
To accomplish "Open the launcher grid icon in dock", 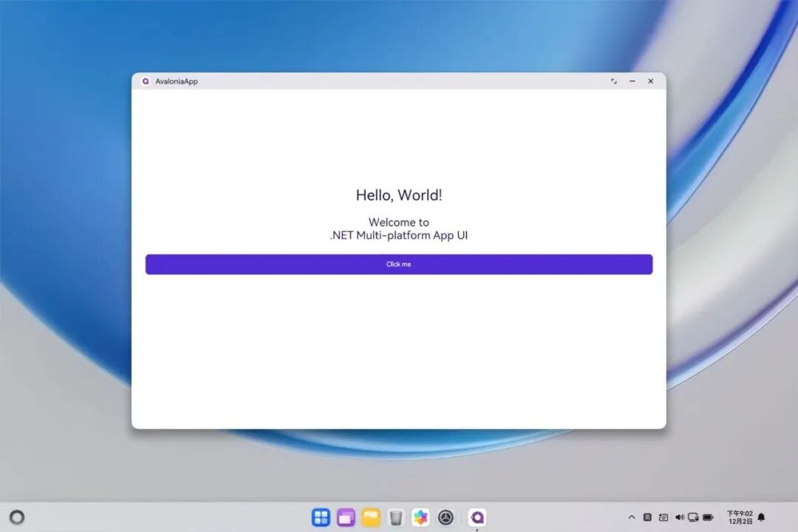I will pyautogui.click(x=321, y=517).
